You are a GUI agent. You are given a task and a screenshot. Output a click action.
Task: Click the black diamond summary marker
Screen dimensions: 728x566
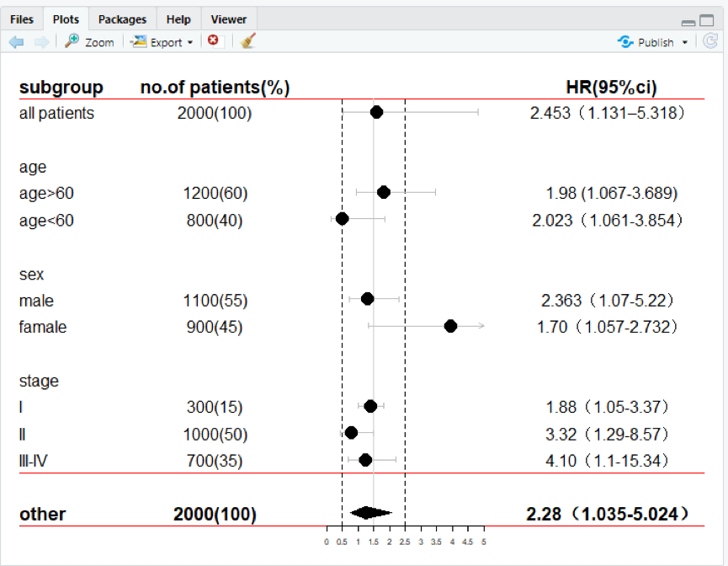(x=370, y=513)
